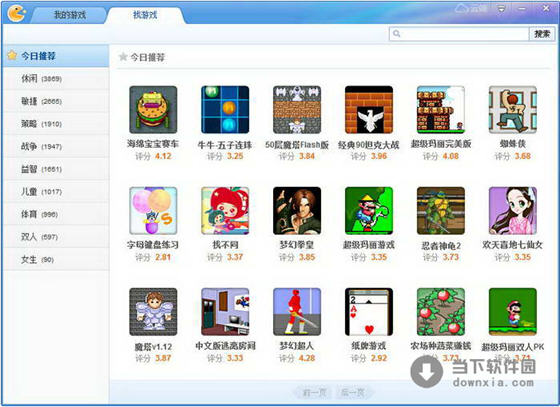Launch the 找不同 game icon

[225, 211]
